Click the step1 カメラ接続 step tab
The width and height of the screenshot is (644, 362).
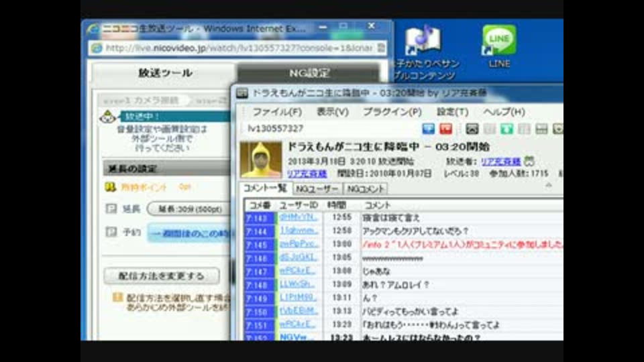pos(144,101)
